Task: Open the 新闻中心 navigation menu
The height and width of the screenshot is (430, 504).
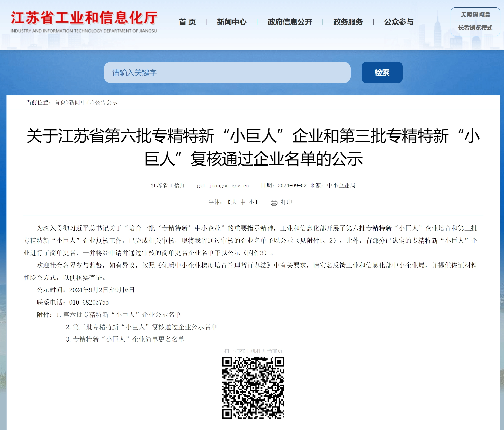Action: click(231, 22)
